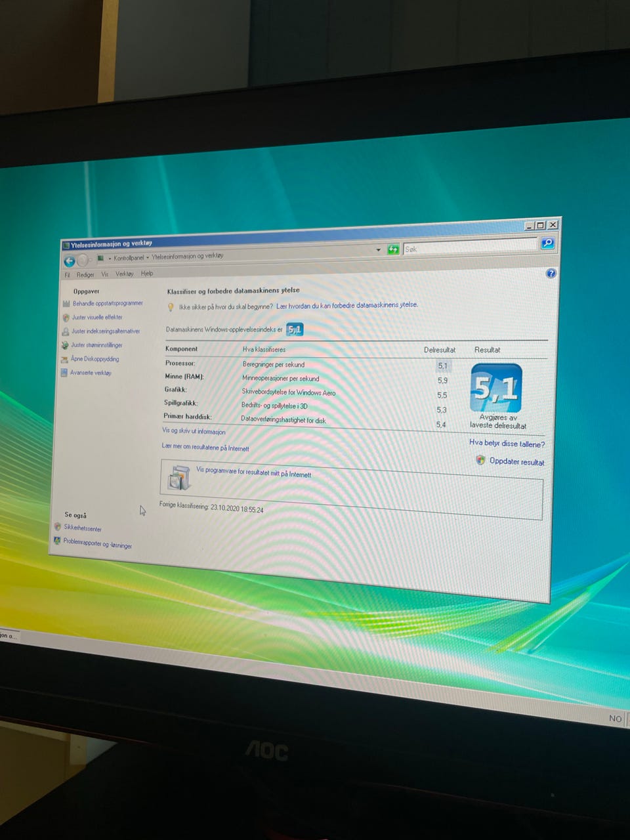The height and width of the screenshot is (840, 630).
Task: Click the Juster strøminnstillinger icon
Action: [x=64, y=345]
